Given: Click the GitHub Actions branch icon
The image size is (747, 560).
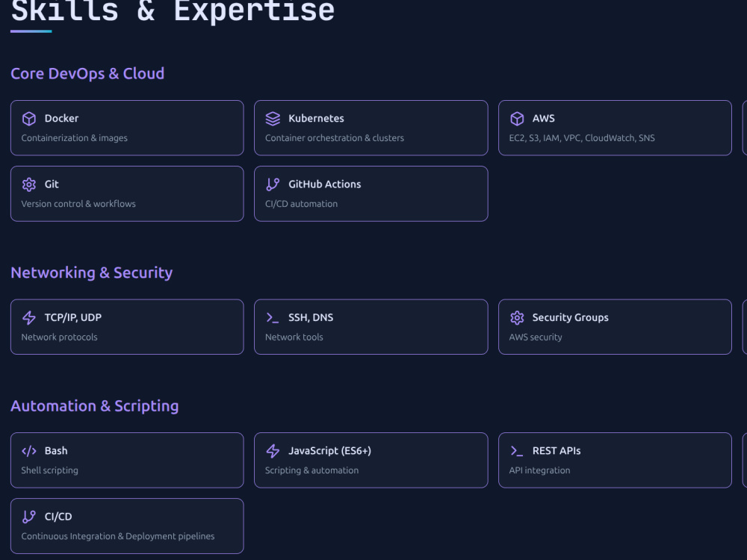Looking at the screenshot, I should point(273,184).
